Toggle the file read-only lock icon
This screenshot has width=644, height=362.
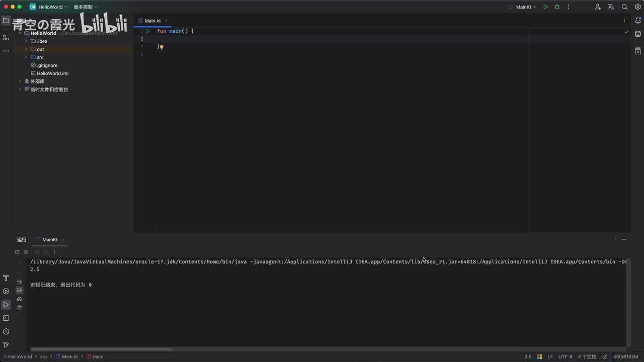[605, 356]
